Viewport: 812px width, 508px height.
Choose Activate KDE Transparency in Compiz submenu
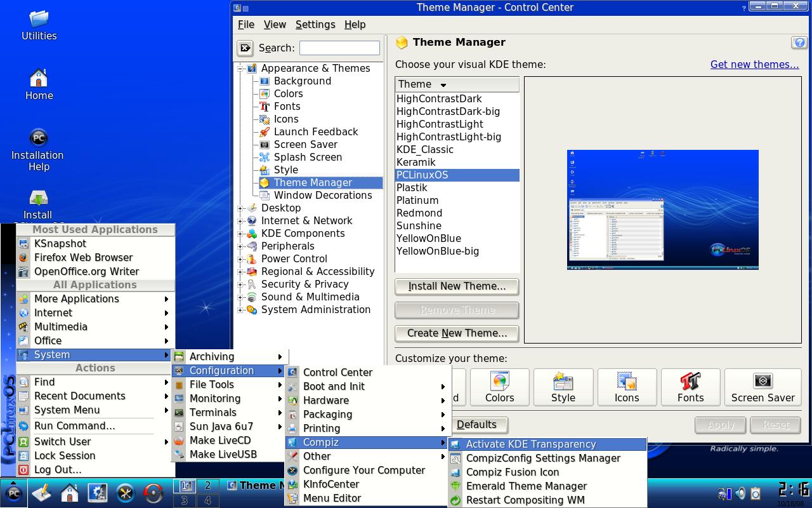pyautogui.click(x=547, y=444)
